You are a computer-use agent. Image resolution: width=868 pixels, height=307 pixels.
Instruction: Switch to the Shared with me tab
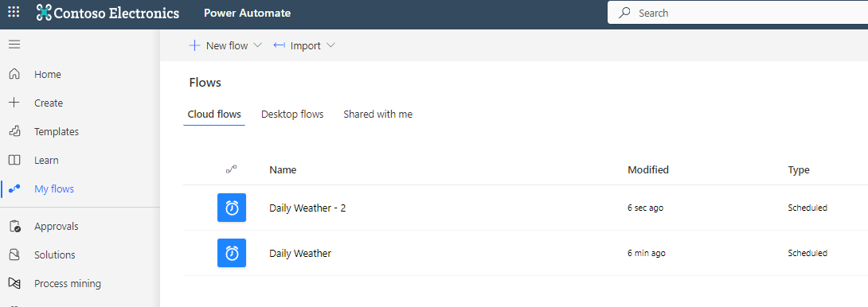coord(378,115)
